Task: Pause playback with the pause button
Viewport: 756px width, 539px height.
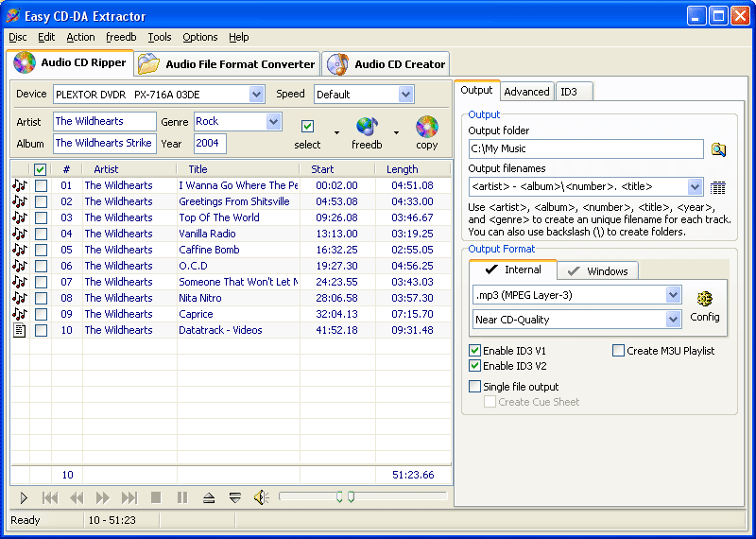Action: point(182,497)
